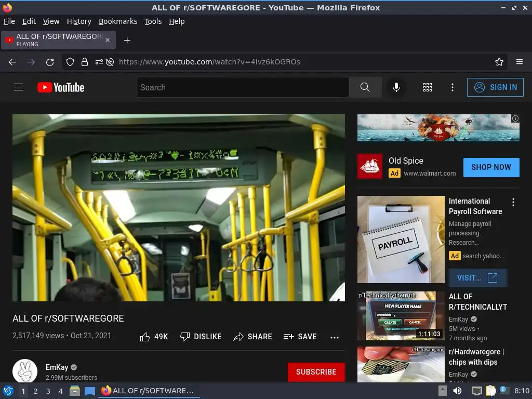The image size is (532, 399).
Task: Open more actions ellipsis under video
Action: pyautogui.click(x=335, y=337)
